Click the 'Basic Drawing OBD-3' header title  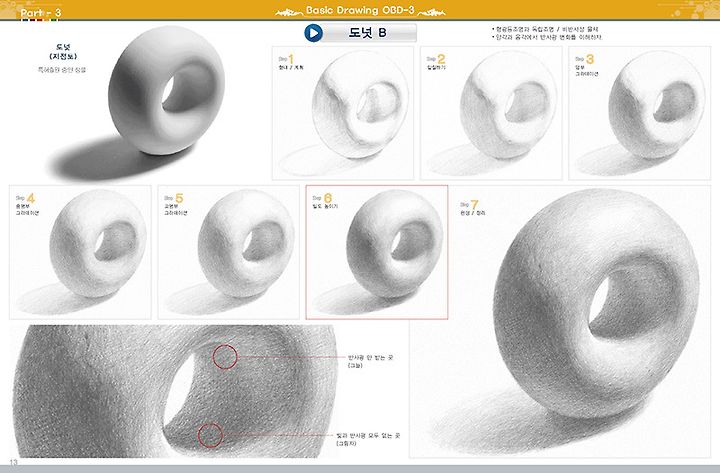(x=360, y=10)
